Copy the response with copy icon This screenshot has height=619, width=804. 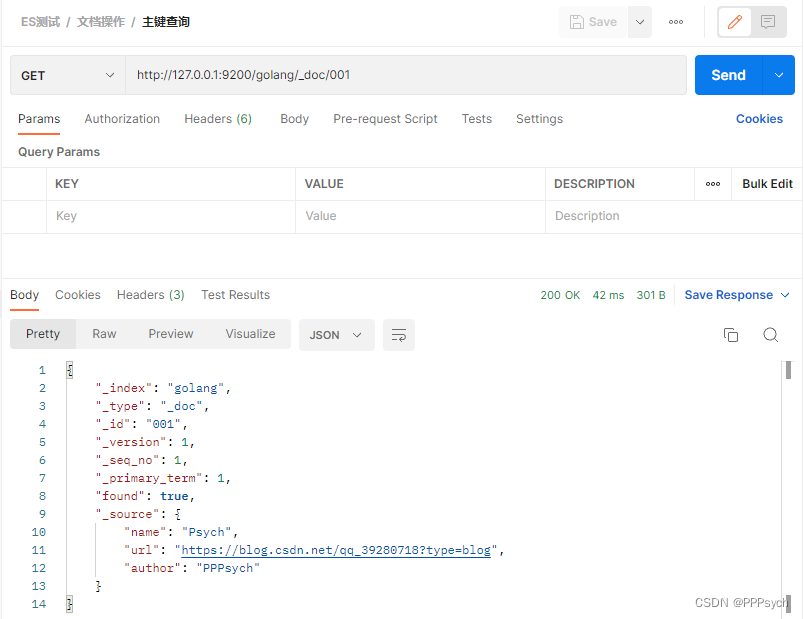tap(731, 335)
